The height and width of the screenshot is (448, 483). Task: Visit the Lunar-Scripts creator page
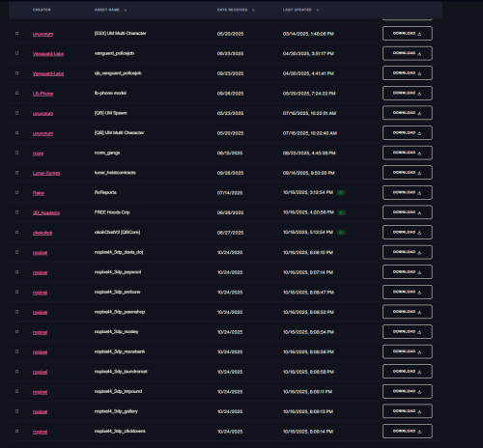coord(46,173)
